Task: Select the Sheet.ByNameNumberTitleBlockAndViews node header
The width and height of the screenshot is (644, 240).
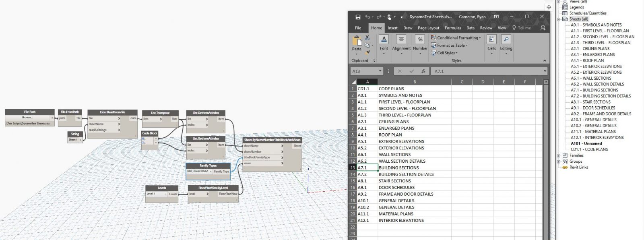Action: (x=272, y=140)
